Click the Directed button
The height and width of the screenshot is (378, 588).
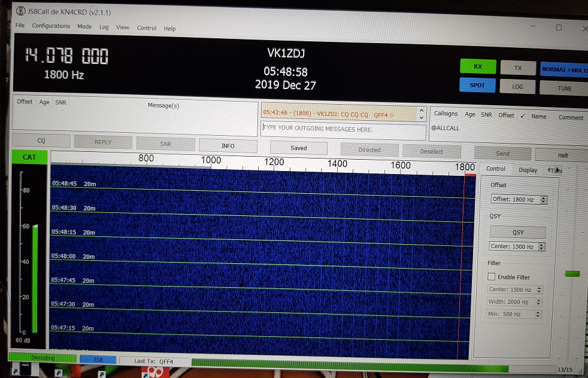click(369, 150)
